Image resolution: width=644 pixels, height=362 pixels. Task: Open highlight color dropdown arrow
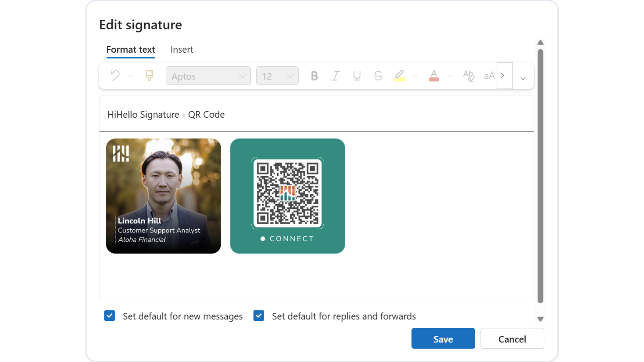(415, 76)
